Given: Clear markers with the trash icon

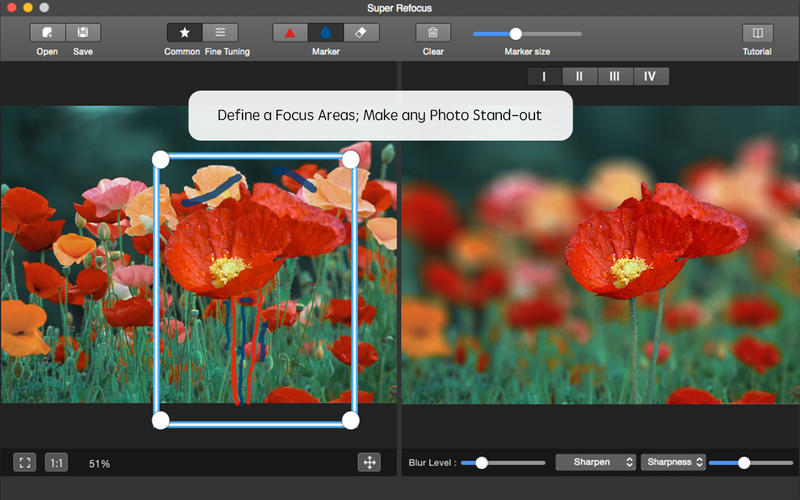Looking at the screenshot, I should pyautogui.click(x=433, y=33).
